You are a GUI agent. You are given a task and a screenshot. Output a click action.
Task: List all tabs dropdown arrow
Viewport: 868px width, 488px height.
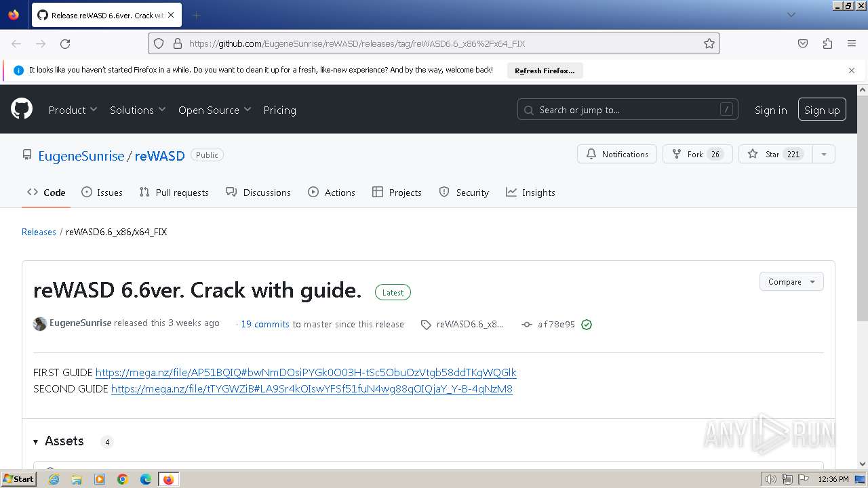(791, 15)
